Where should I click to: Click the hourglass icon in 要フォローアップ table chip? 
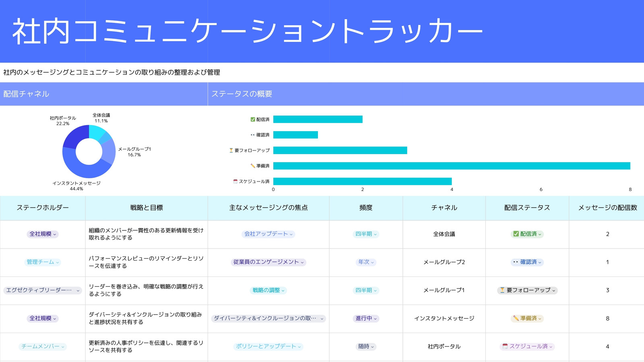tap(502, 290)
